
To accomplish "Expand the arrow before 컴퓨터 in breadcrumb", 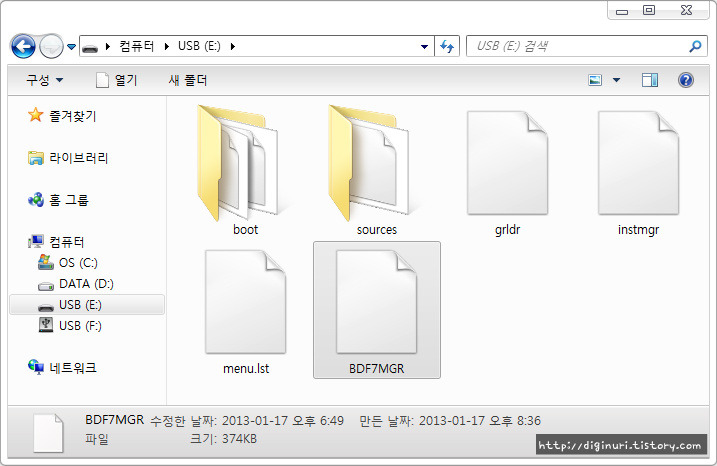I will click(x=108, y=46).
